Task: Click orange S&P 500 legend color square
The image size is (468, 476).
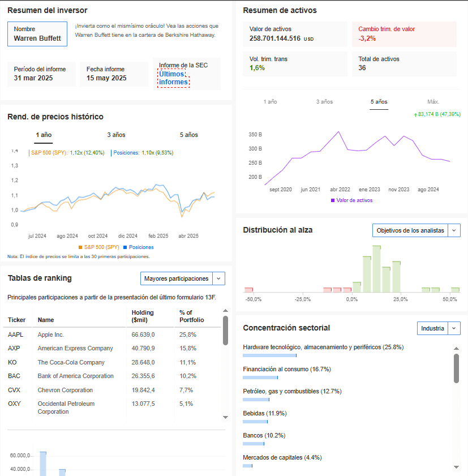Action: pyautogui.click(x=80, y=247)
